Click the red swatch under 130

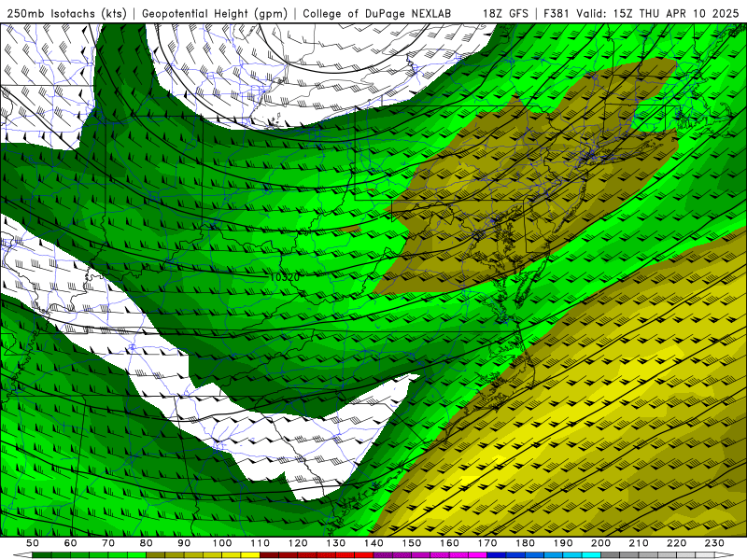point(345,555)
